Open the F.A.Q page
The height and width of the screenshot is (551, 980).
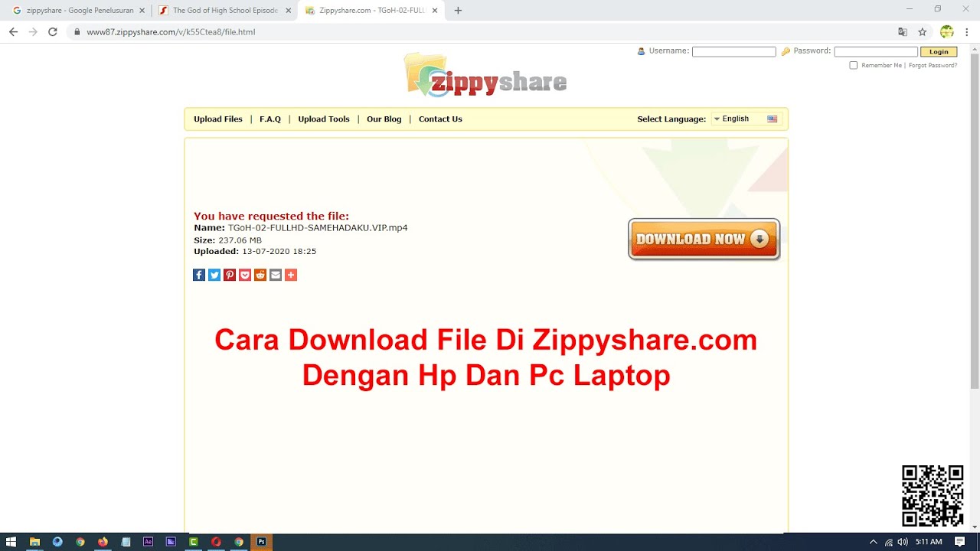point(270,119)
